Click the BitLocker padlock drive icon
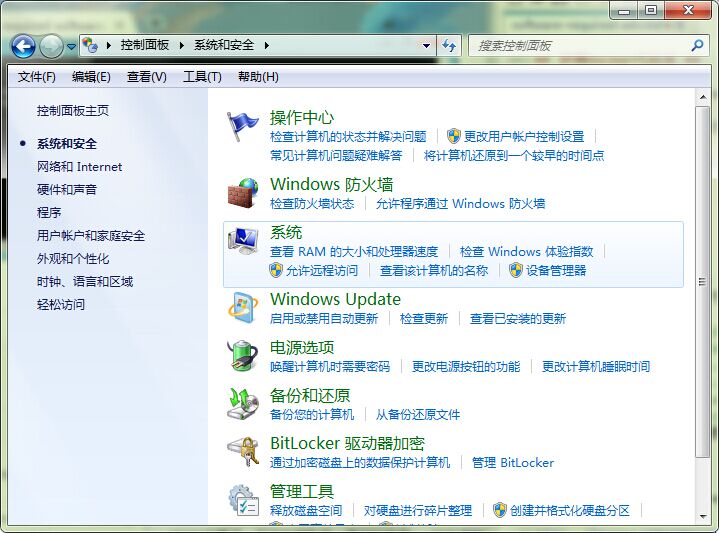 243,452
